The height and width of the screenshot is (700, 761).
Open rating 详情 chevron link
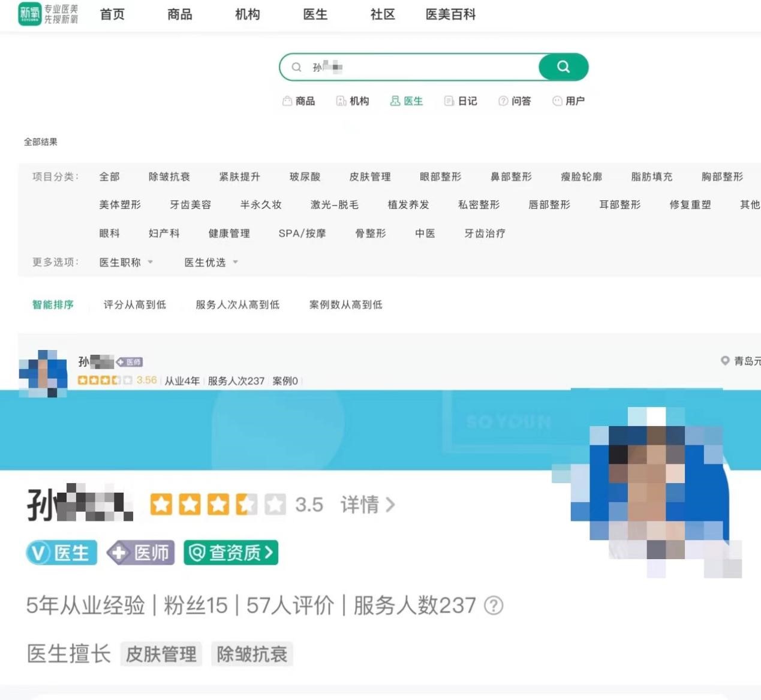tap(368, 505)
